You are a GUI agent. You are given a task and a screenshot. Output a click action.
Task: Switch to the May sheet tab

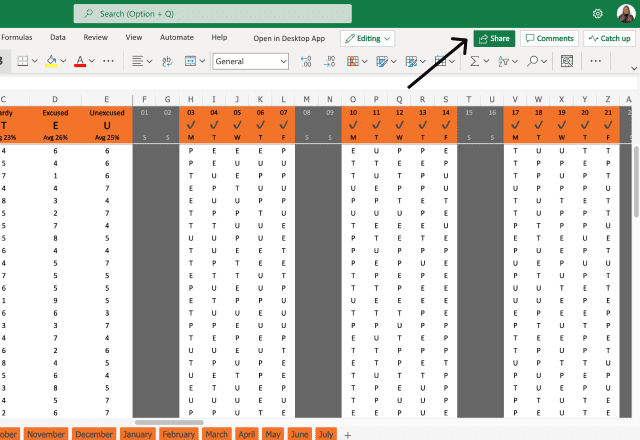(273, 434)
